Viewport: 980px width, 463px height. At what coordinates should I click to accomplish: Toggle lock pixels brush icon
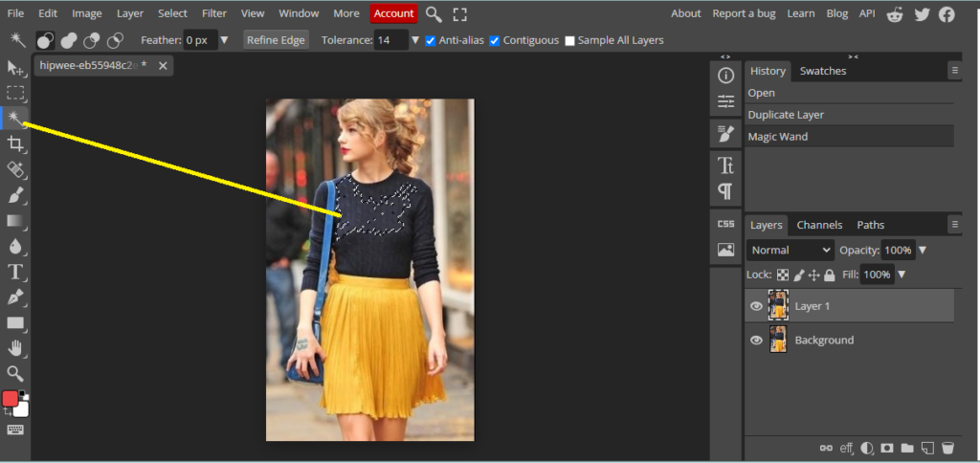[799, 275]
